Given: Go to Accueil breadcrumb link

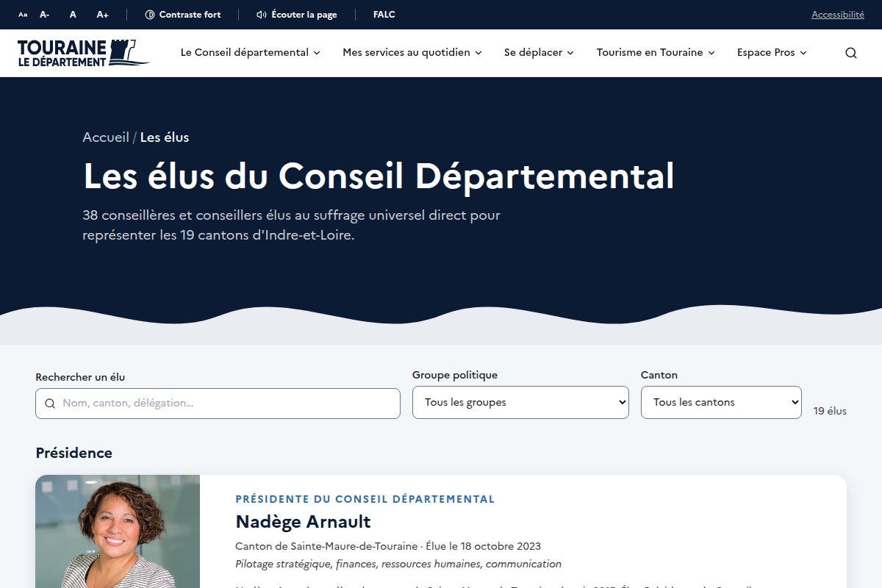Looking at the screenshot, I should pyautogui.click(x=106, y=137).
